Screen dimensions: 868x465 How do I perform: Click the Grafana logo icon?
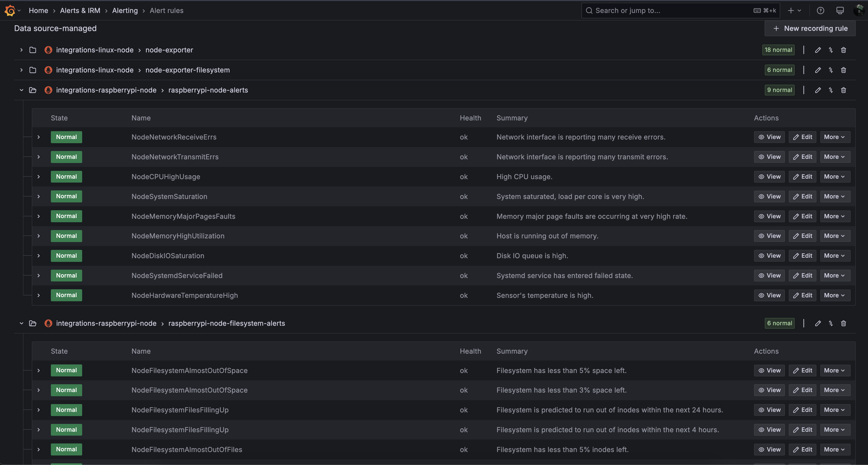10,11
